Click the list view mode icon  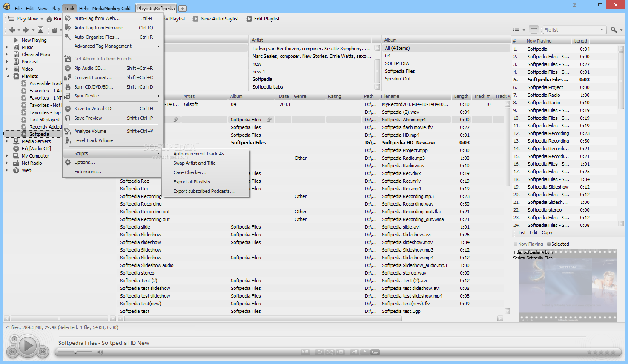point(516,30)
